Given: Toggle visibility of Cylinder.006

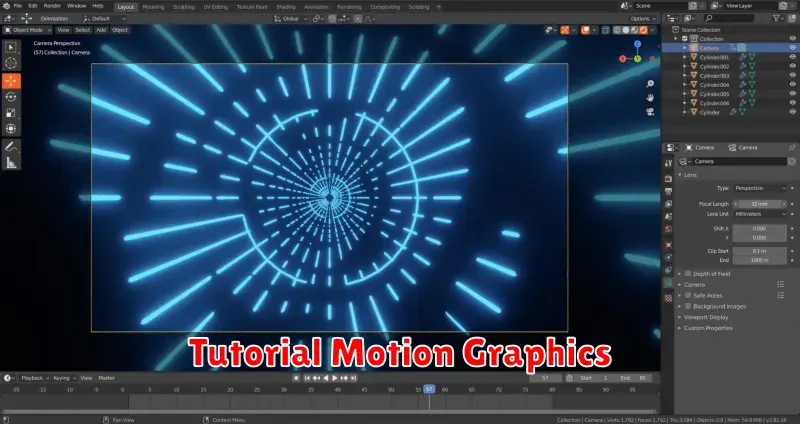Looking at the screenshot, I should pyautogui.click(x=792, y=103).
